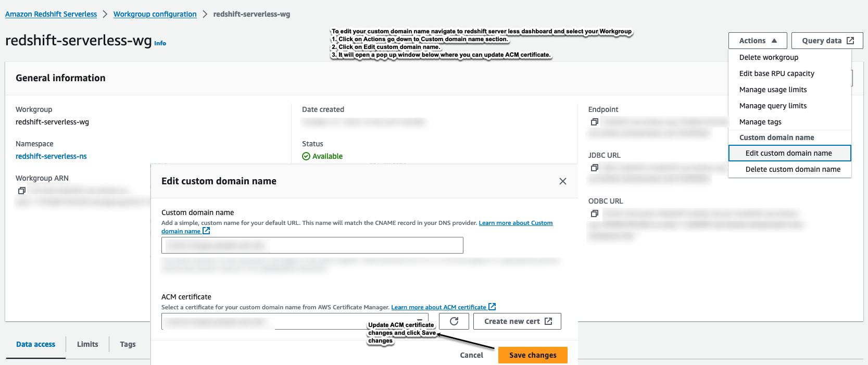Click Cancel in the dialog
Screen dimensions: 868x365
471,355
